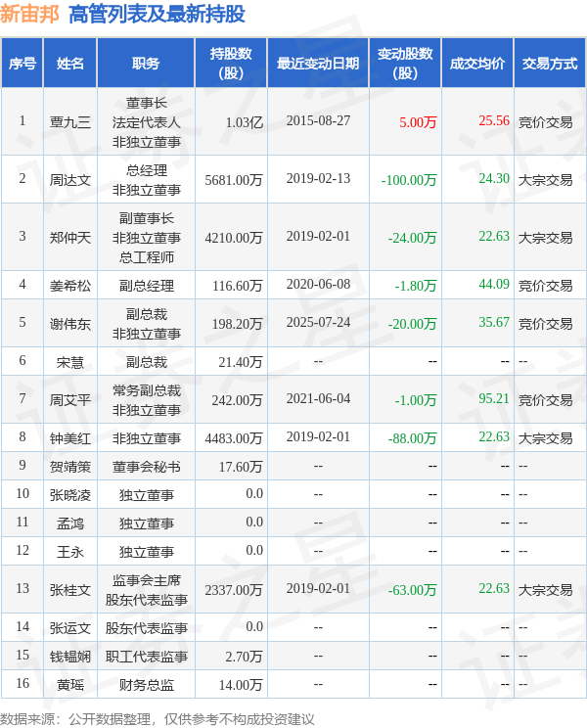
Task: Click holdings value 4483.00万
Action: (234, 437)
